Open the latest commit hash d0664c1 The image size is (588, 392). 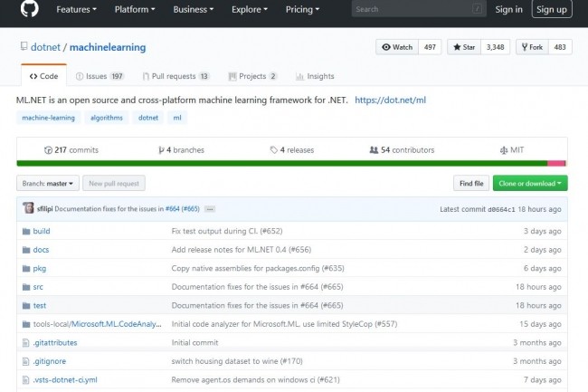pos(501,209)
